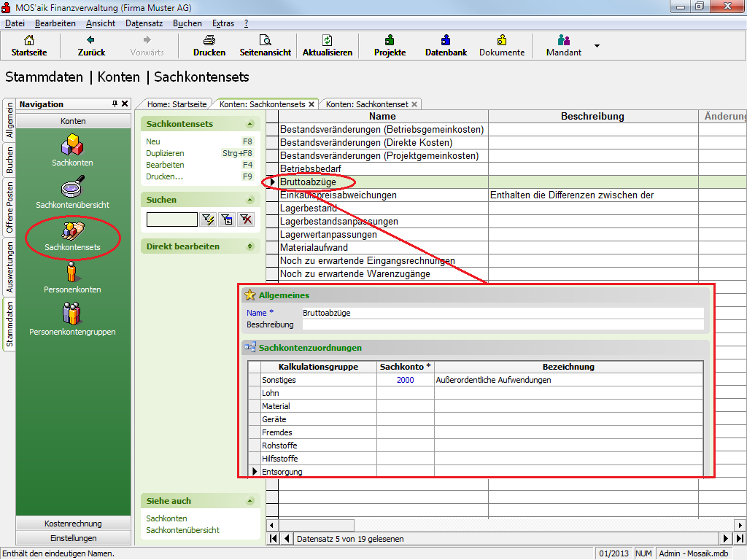This screenshot has width=747, height=560.
Task: Click the Suchen text input field
Action: click(171, 219)
